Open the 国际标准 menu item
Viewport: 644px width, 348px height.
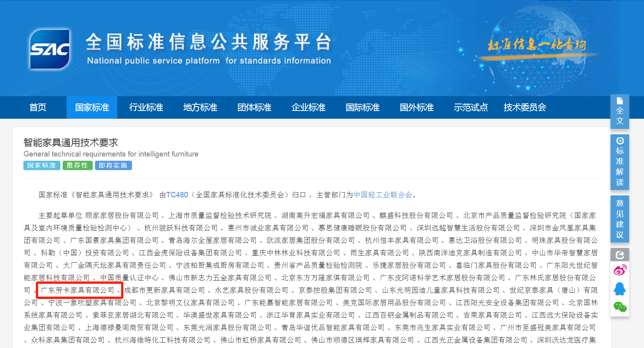click(x=362, y=107)
